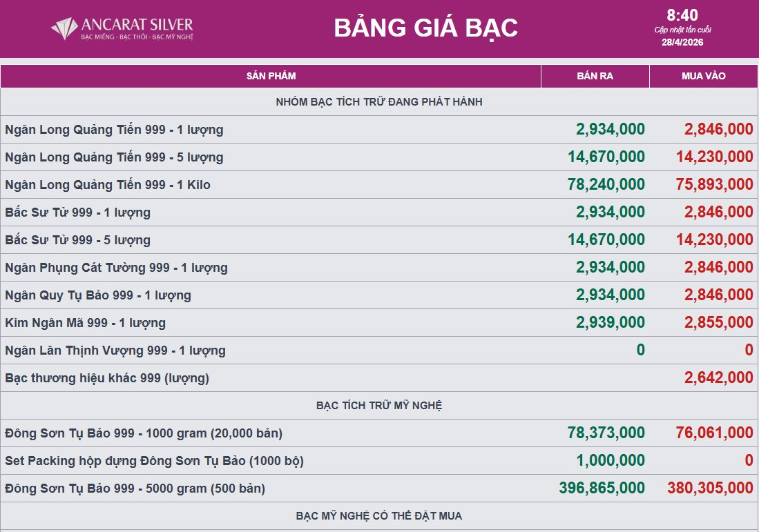Click Bắc Sư Tử 999 5 lượng product
759x532 pixels.
(77, 240)
